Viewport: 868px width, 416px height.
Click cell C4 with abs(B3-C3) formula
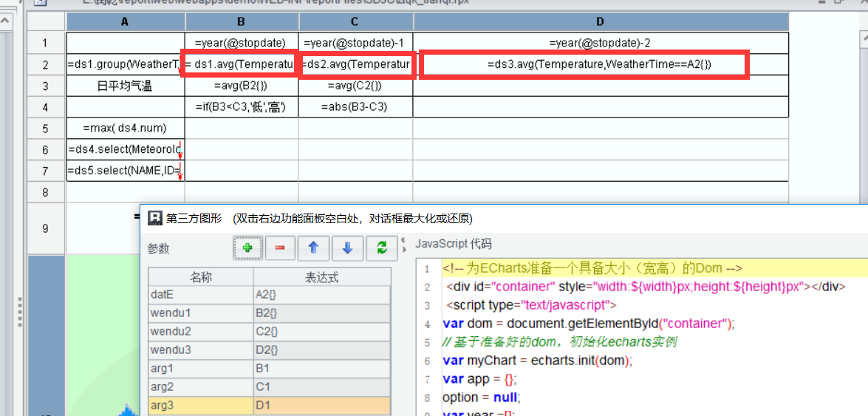point(355,107)
